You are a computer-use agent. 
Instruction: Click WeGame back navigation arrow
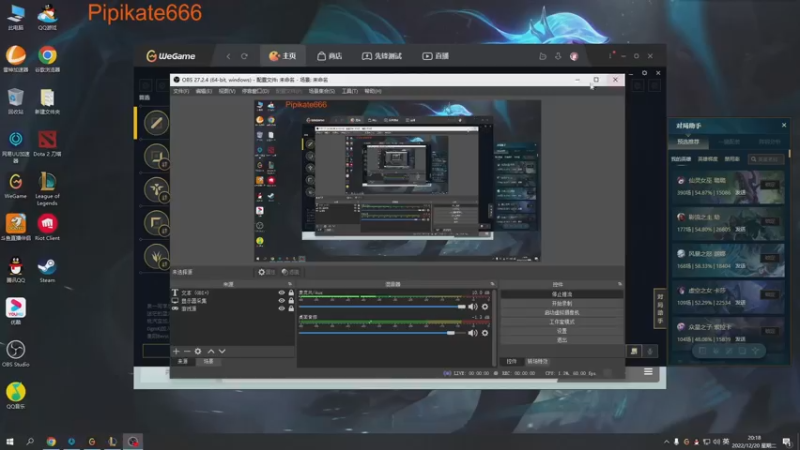click(x=228, y=56)
